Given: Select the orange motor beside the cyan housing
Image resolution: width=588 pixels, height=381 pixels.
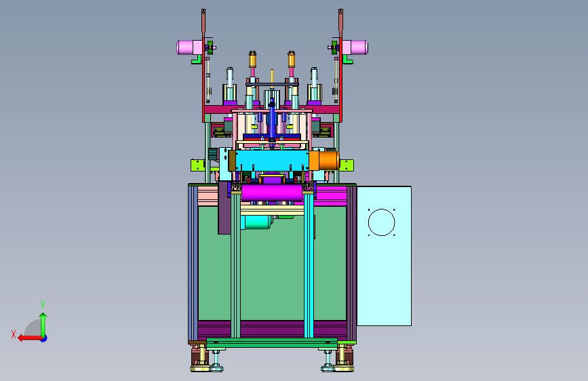Looking at the screenshot, I should point(324,161).
